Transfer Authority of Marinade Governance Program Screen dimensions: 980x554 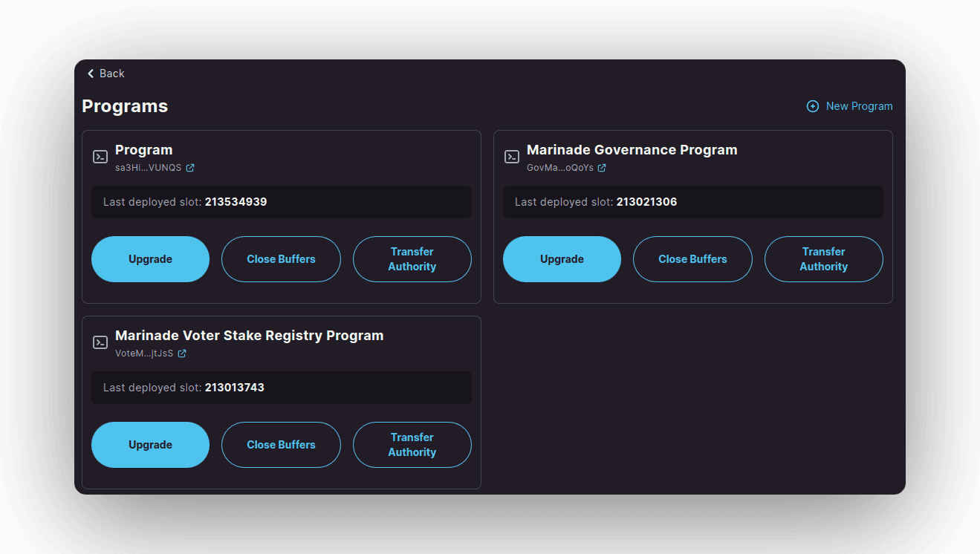[x=823, y=259]
